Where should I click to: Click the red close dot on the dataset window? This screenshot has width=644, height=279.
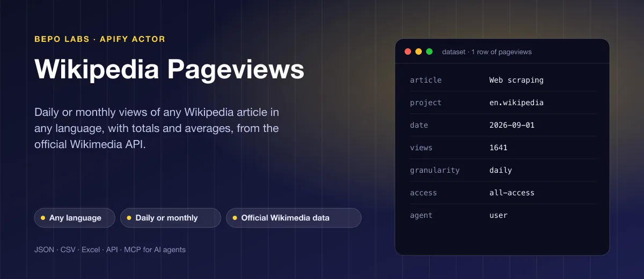(408, 52)
